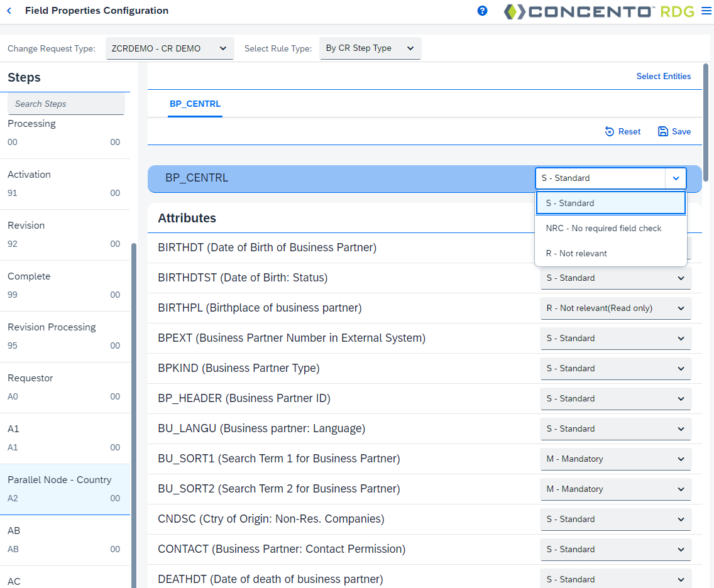The image size is (714, 588).
Task: Select the Parallel Node - Country step
Action: 65,489
